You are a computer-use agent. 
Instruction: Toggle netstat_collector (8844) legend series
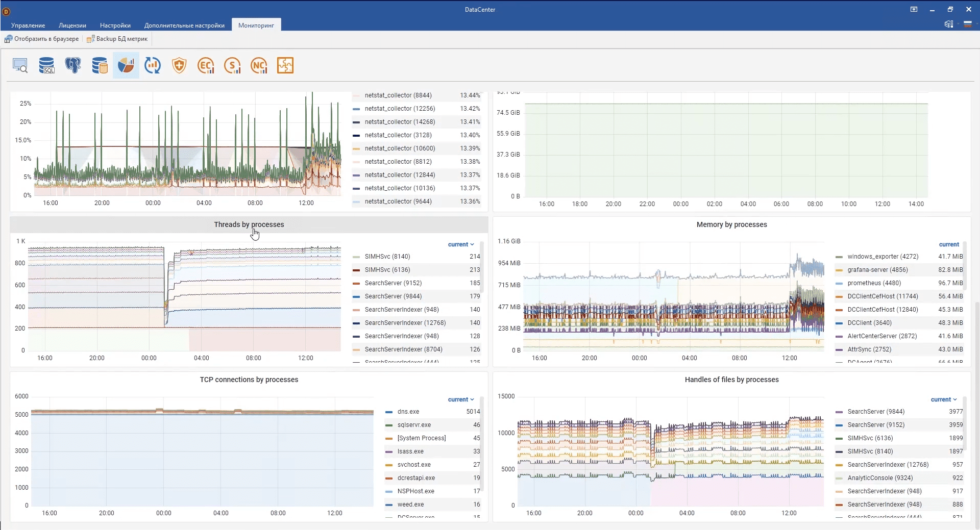[x=398, y=95]
